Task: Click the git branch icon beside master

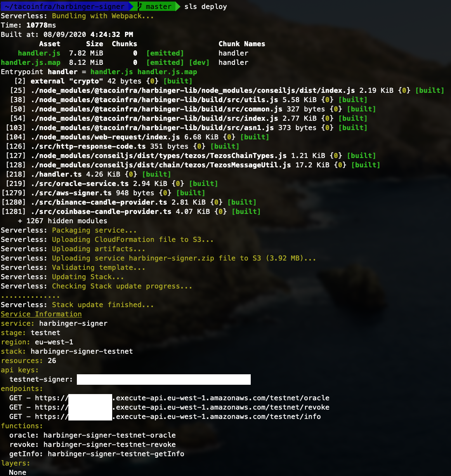Action: click(140, 6)
